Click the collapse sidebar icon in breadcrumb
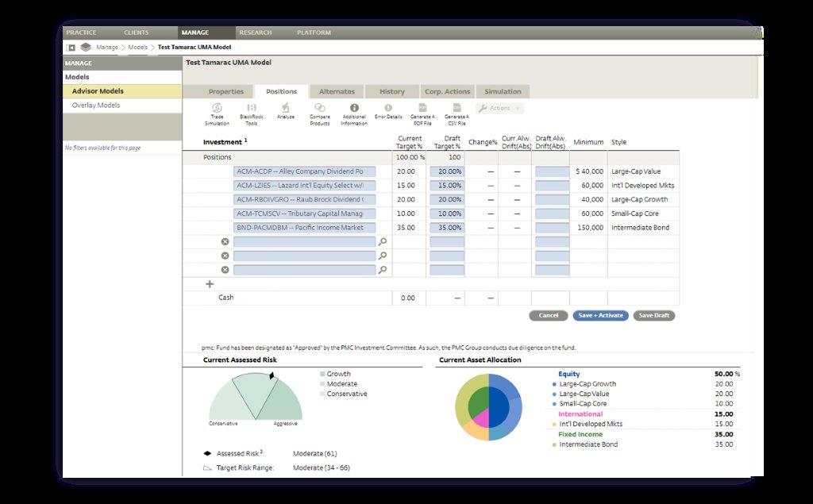Image resolution: width=813 pixels, height=504 pixels. click(x=71, y=47)
